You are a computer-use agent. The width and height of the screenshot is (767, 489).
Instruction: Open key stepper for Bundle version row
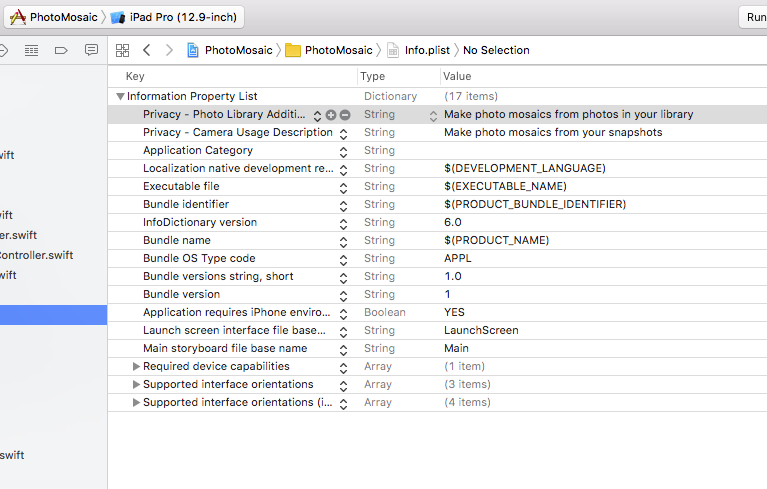pos(343,296)
